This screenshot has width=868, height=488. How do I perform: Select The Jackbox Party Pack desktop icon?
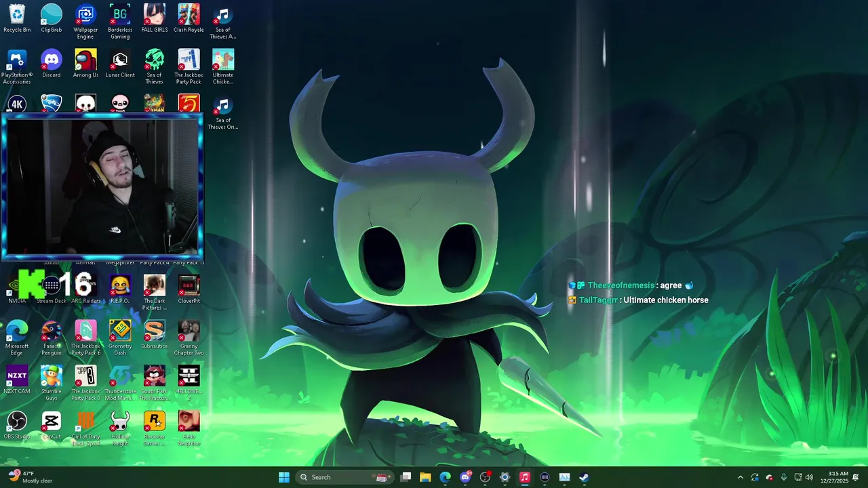tap(189, 67)
